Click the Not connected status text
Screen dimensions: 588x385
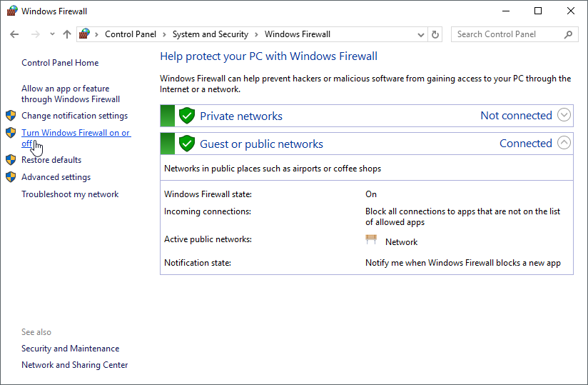point(517,115)
